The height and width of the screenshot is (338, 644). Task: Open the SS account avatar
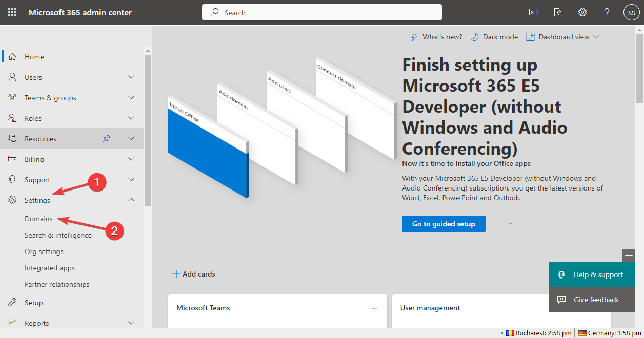632,13
